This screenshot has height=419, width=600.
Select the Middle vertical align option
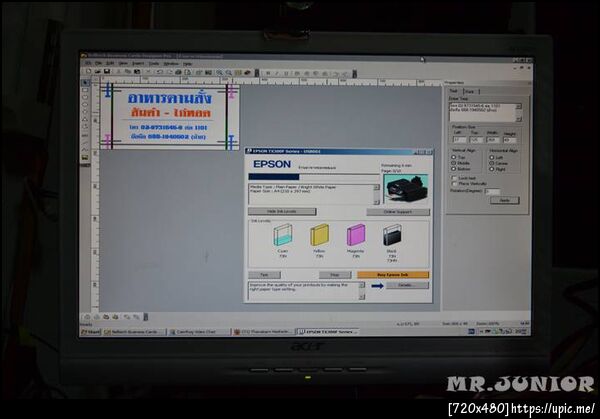click(454, 163)
